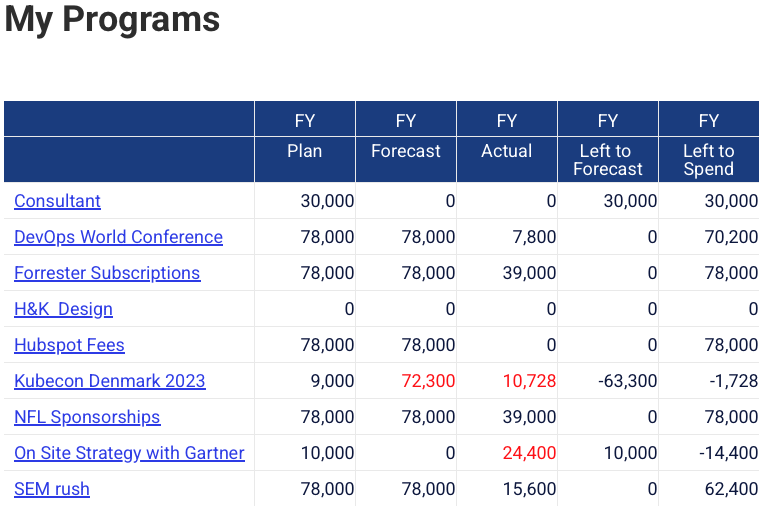Click the Plan column header
Screen dimensions: 782x515
coord(305,151)
